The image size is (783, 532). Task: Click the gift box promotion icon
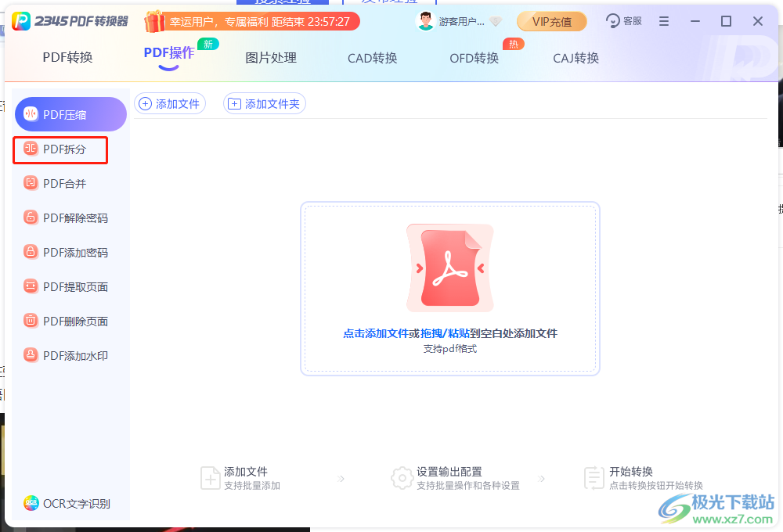tap(153, 21)
